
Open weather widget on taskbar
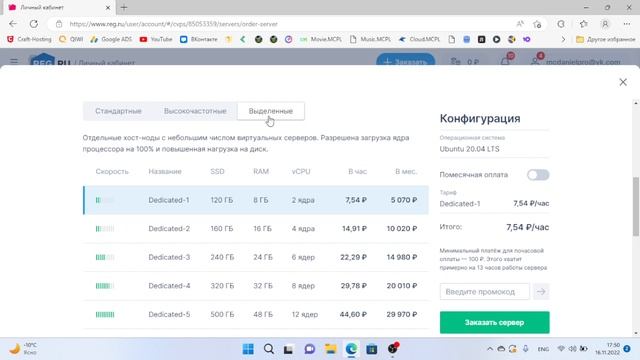[24, 349]
